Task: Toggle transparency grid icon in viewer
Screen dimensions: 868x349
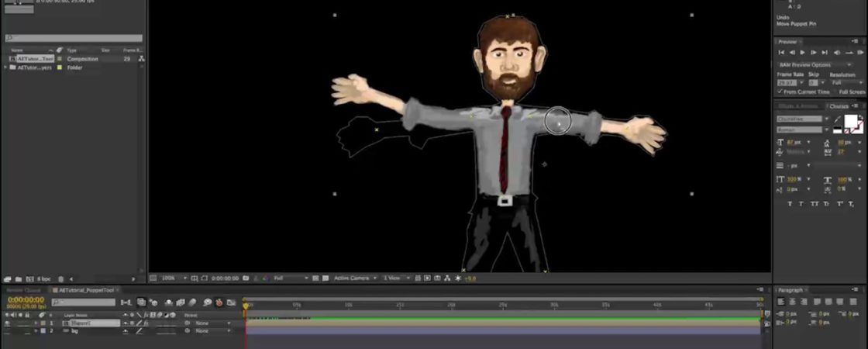Action: [325, 278]
